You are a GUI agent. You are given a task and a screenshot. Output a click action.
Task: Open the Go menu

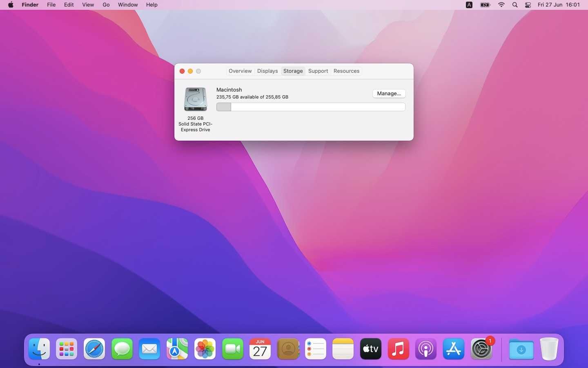coord(106,5)
